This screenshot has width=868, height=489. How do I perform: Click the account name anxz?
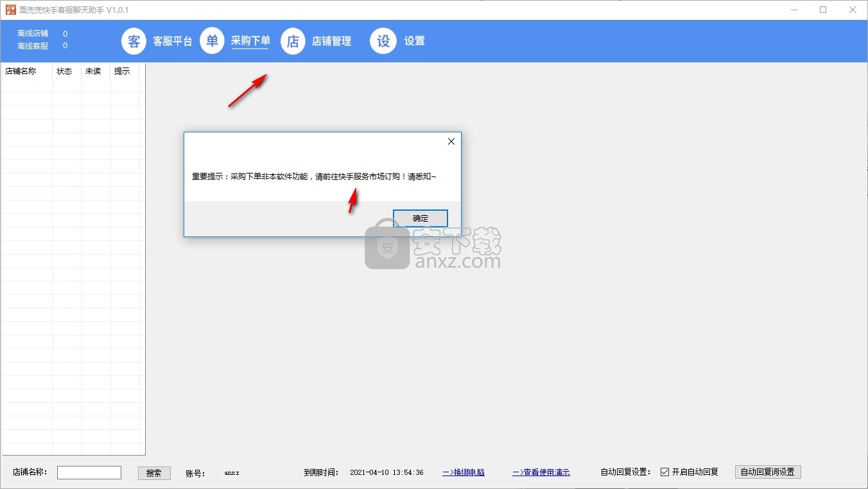coord(232,473)
